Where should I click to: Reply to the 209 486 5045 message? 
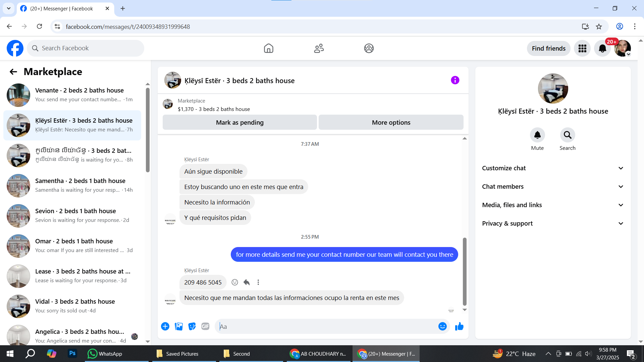[x=247, y=282]
